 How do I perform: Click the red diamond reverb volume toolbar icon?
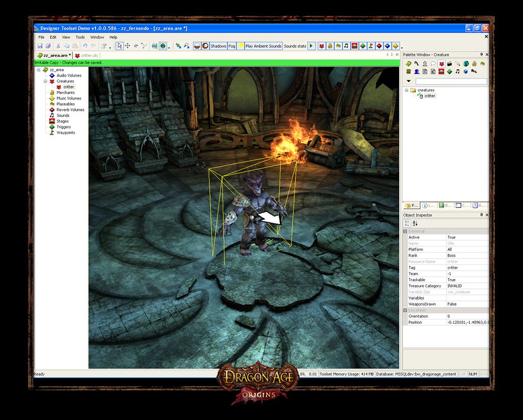[x=379, y=46]
